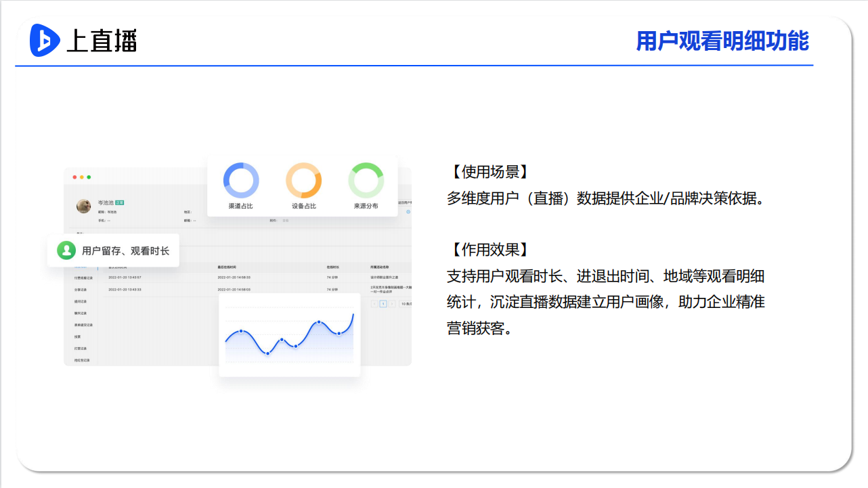
Task: Click the 最后在线时间 column header
Action: tap(227, 267)
